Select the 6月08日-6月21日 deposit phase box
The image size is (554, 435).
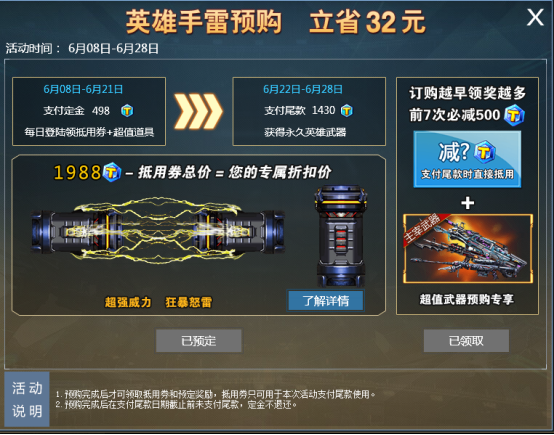(x=89, y=111)
